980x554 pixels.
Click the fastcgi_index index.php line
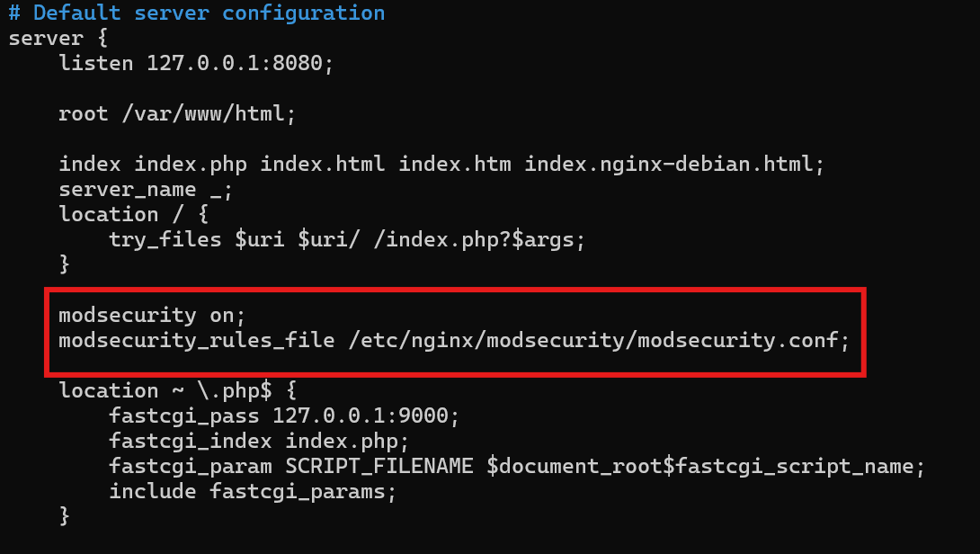click(259, 442)
